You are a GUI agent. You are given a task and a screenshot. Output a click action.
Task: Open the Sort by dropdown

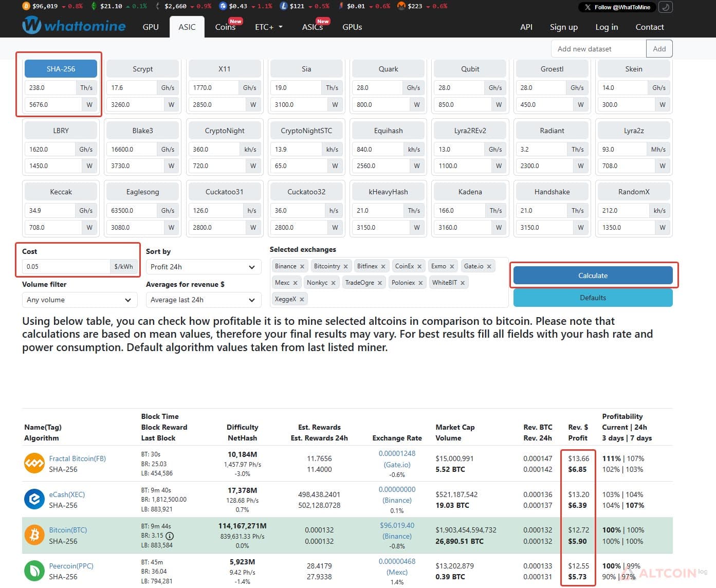(x=204, y=267)
